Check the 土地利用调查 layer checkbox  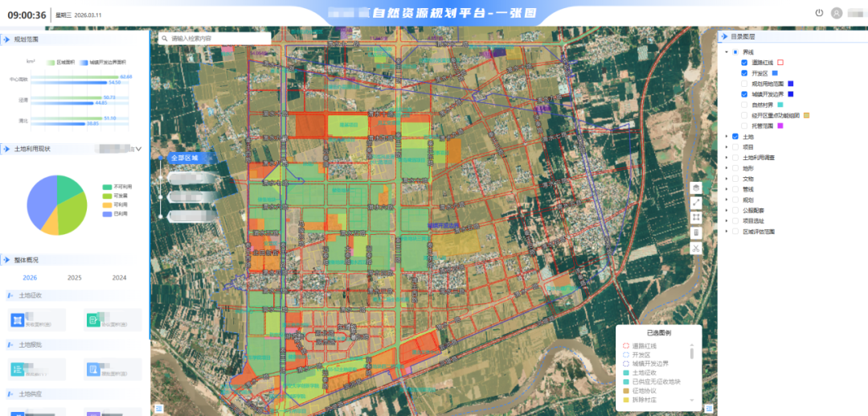tap(735, 158)
